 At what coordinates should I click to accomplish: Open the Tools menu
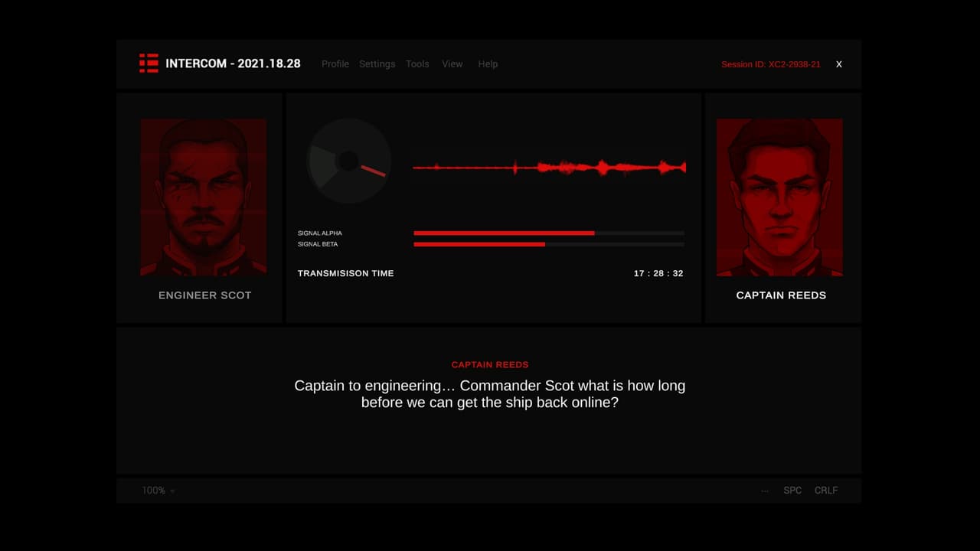coord(417,64)
